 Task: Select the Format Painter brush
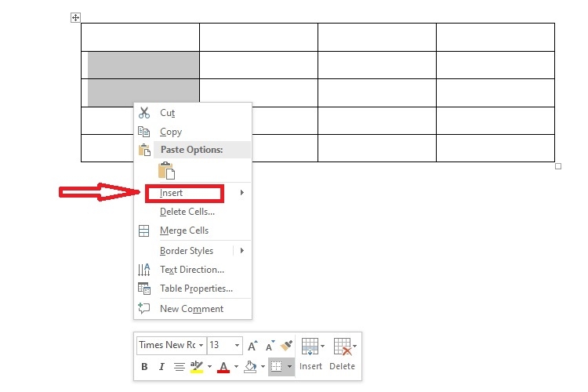[287, 346]
